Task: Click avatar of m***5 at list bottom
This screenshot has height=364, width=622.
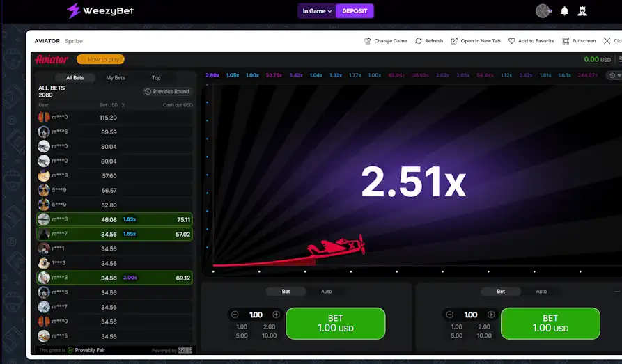Action: [44, 336]
